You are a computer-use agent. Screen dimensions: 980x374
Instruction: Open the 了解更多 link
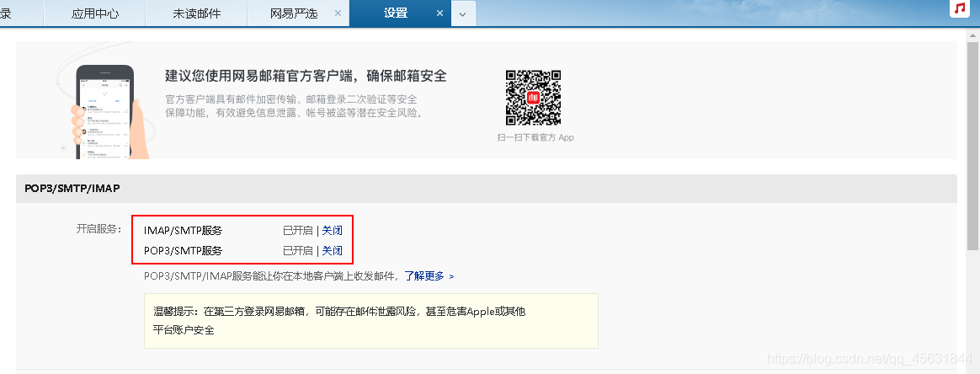click(429, 275)
